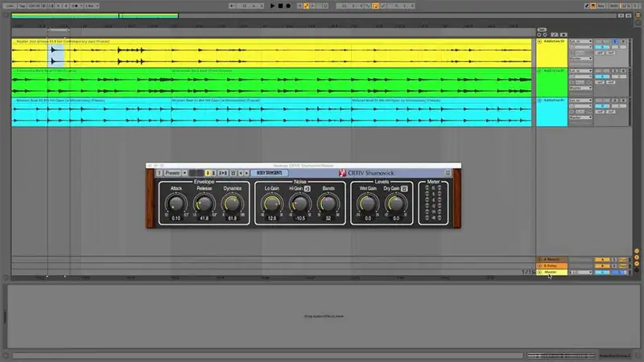The height and width of the screenshot is (362, 644).
Task: Copy the A state to B in the plugin
Action: (x=223, y=173)
